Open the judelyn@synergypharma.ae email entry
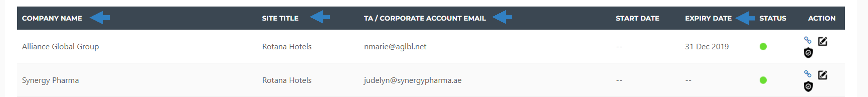This screenshot has height=97, width=868. [x=412, y=80]
